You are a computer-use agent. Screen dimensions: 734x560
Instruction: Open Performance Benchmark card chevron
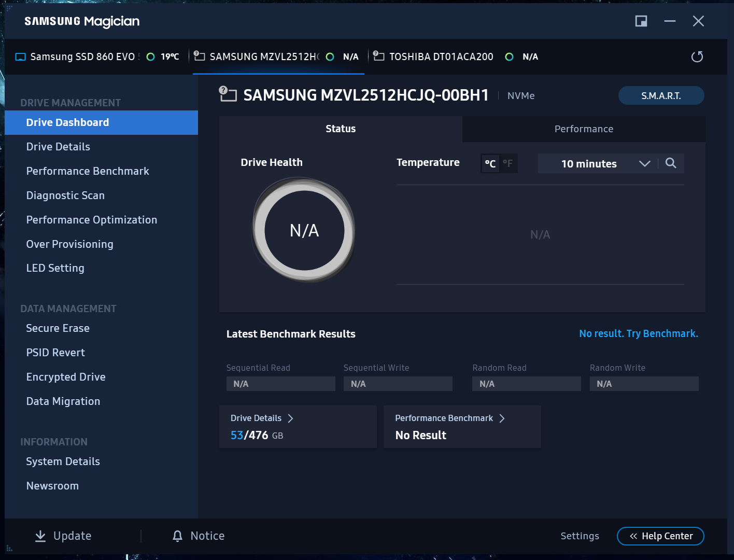coord(502,418)
